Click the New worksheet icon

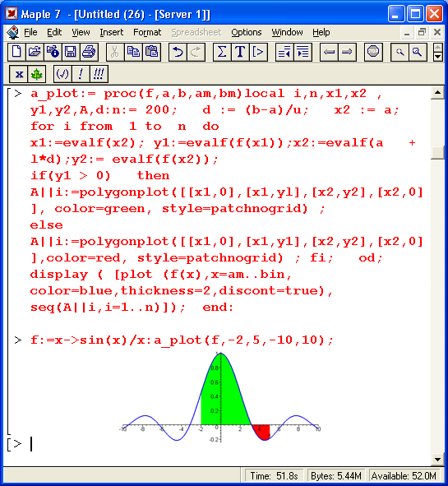[x=16, y=52]
